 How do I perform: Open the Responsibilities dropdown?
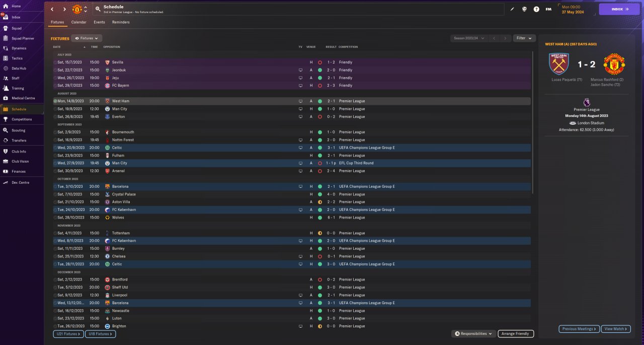pos(473,333)
